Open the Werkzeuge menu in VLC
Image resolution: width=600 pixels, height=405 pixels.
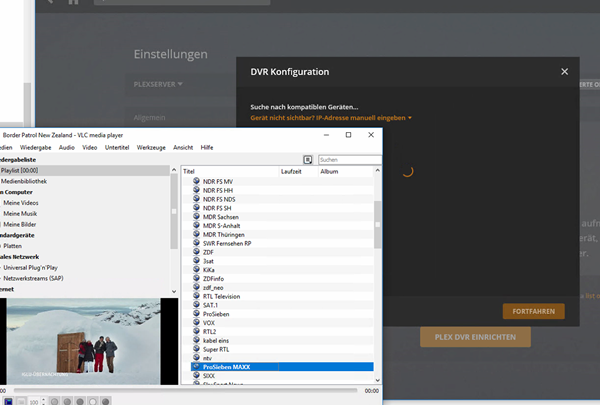coord(151,147)
